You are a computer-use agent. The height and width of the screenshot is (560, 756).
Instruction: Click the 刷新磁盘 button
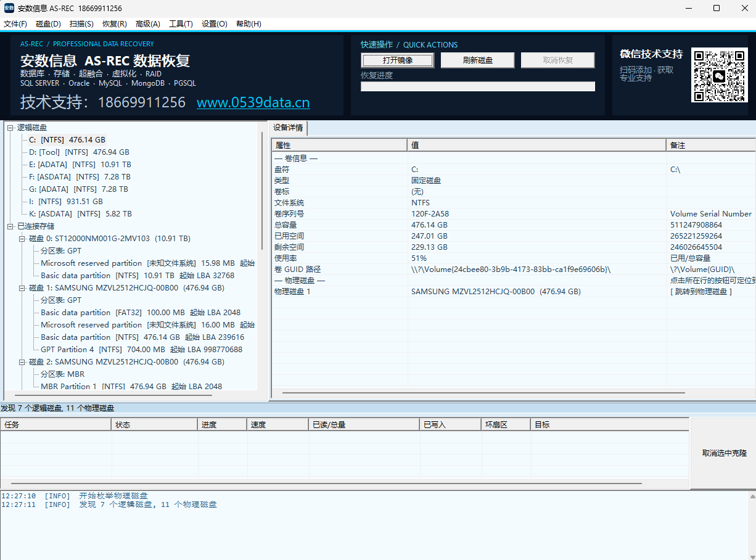pos(478,60)
